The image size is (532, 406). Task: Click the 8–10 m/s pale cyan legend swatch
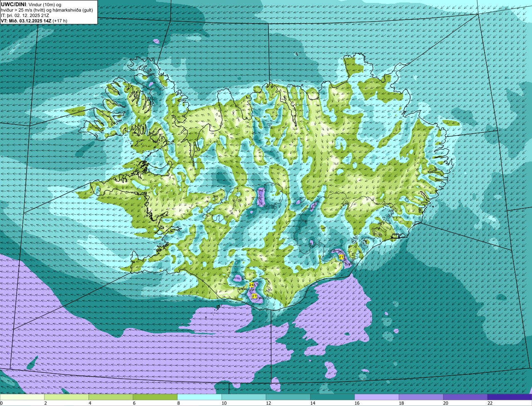[x=199, y=397]
